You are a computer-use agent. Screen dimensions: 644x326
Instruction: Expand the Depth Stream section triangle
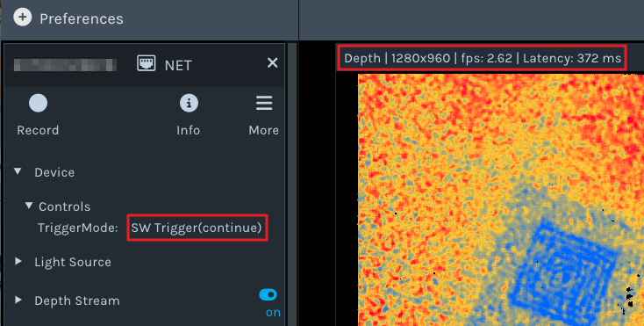(x=18, y=300)
